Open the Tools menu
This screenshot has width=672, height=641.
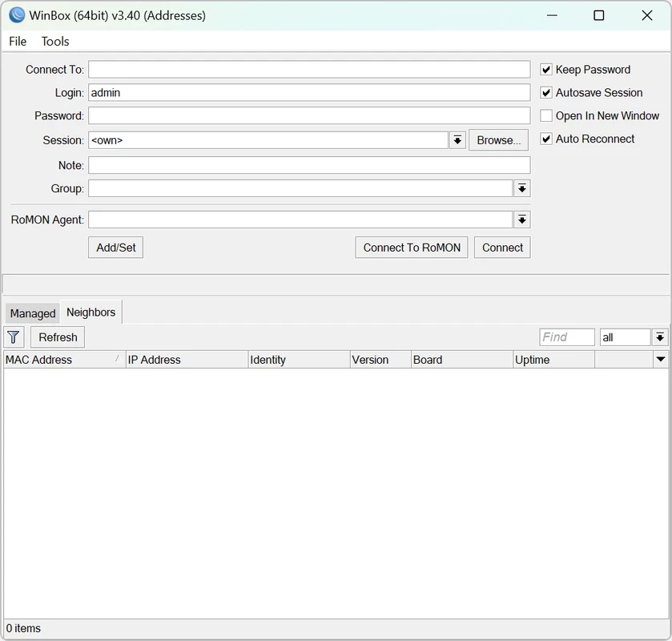(x=55, y=42)
